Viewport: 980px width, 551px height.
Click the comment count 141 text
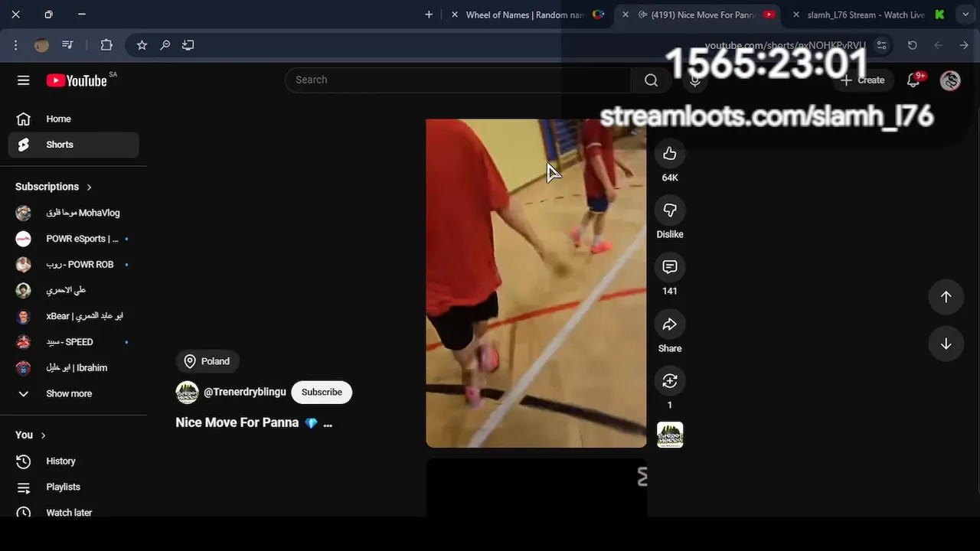click(x=670, y=291)
